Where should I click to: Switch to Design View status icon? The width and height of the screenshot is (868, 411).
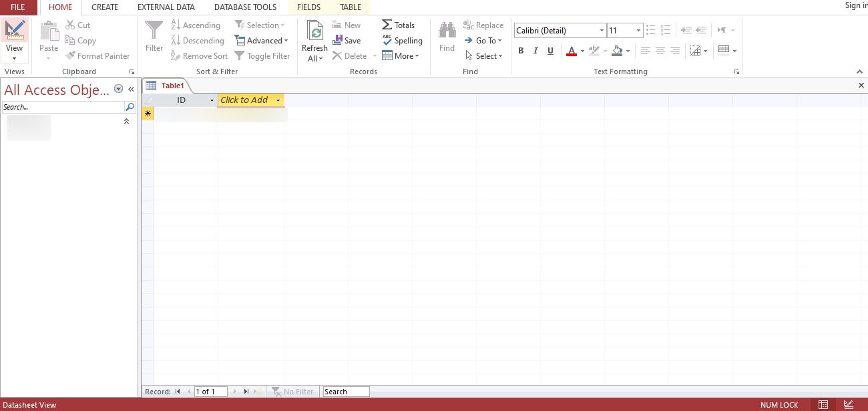click(849, 404)
